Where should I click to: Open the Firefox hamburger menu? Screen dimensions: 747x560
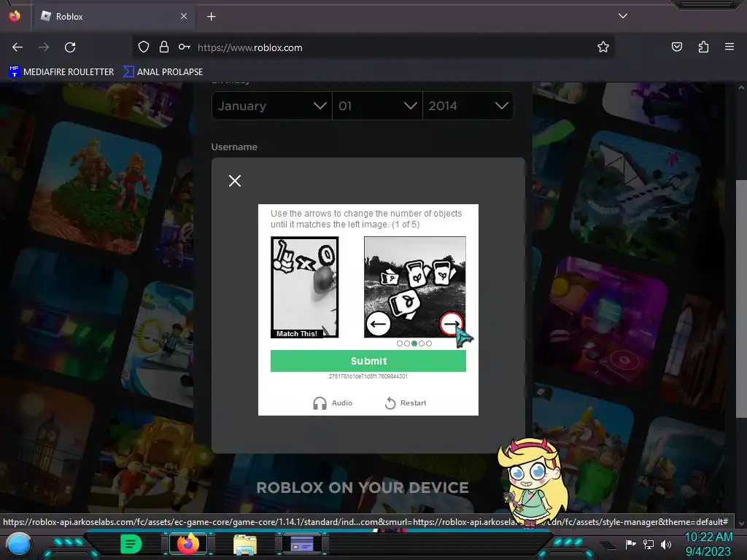click(x=729, y=47)
